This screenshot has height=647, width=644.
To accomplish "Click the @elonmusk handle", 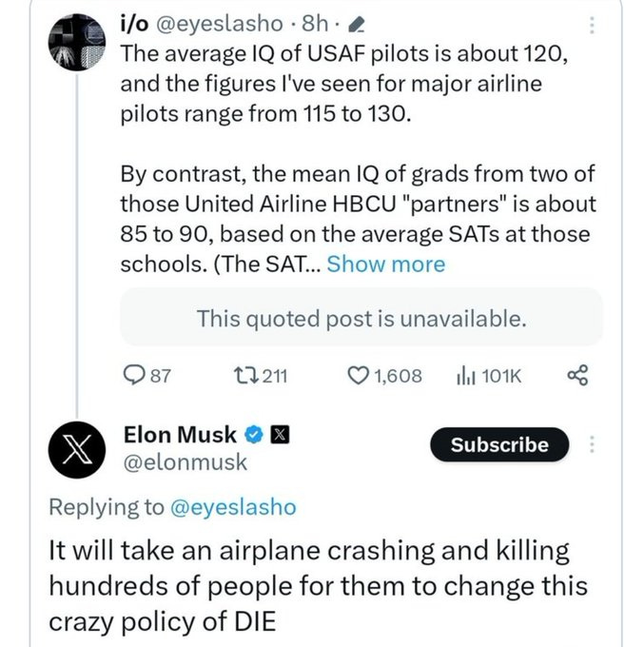I will point(185,462).
